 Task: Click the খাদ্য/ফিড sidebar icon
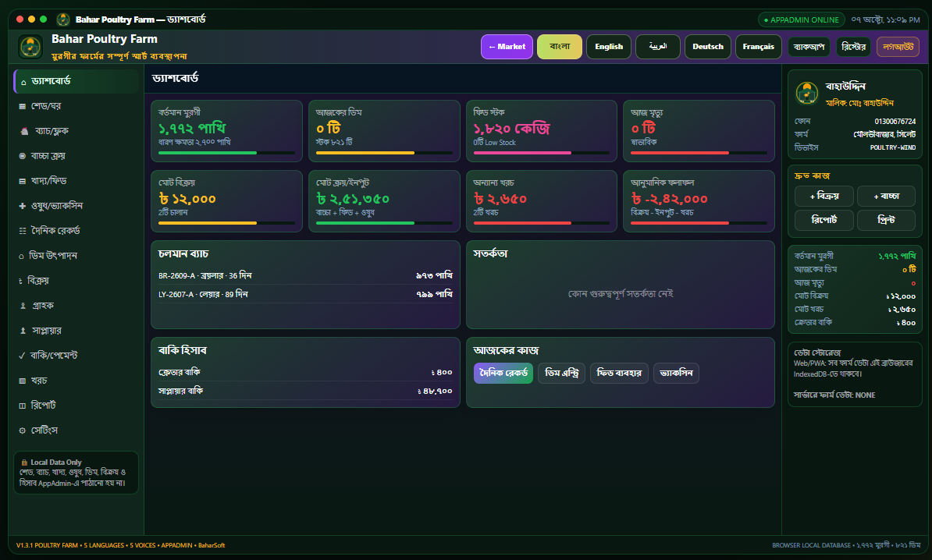point(23,181)
